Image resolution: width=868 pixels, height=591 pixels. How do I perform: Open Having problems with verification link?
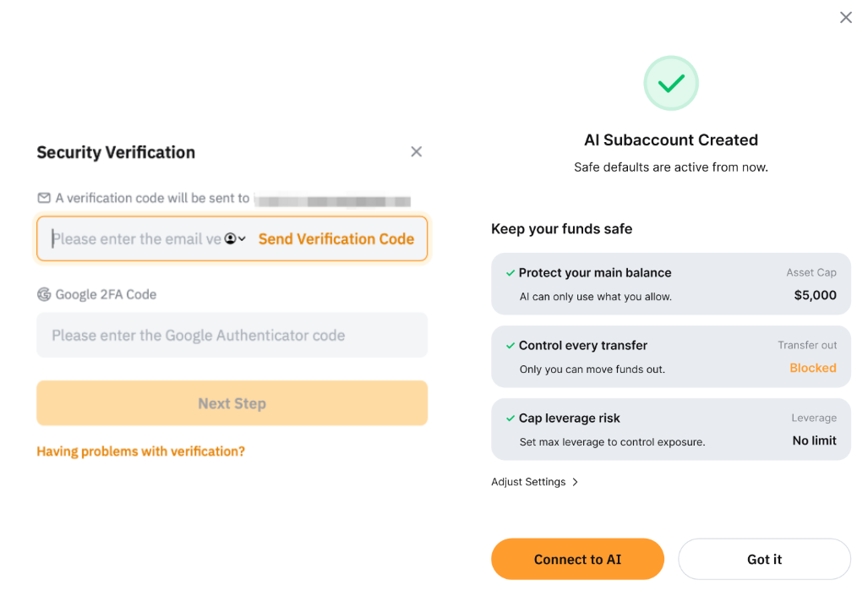click(x=140, y=451)
